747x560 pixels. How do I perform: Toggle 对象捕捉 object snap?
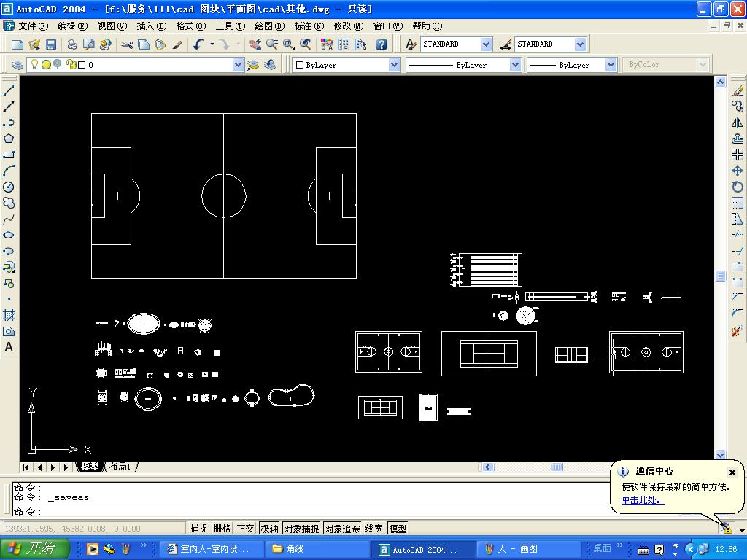(301, 529)
